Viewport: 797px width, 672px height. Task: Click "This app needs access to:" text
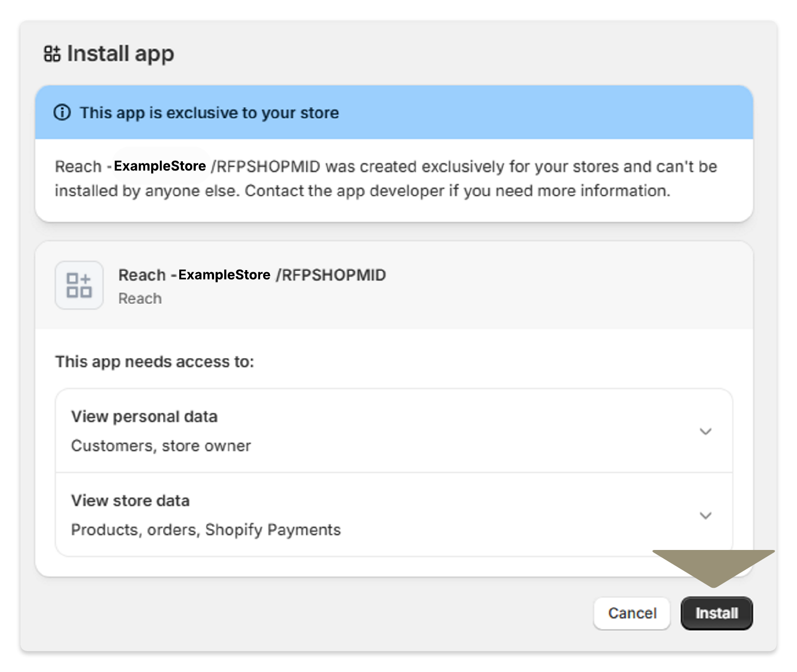pyautogui.click(x=155, y=362)
